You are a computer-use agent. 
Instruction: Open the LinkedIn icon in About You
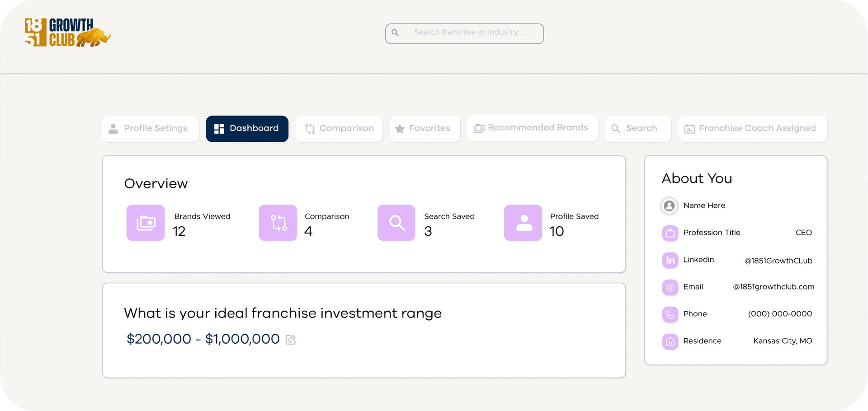tap(670, 260)
